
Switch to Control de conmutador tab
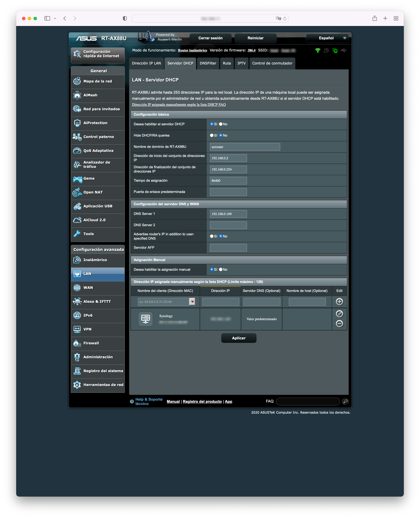point(272,63)
